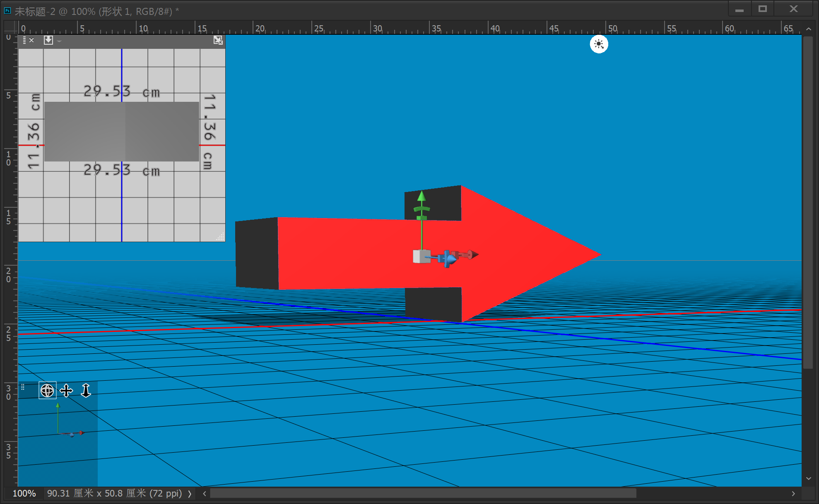
Task: Close the secondary view panel
Action: coord(31,40)
